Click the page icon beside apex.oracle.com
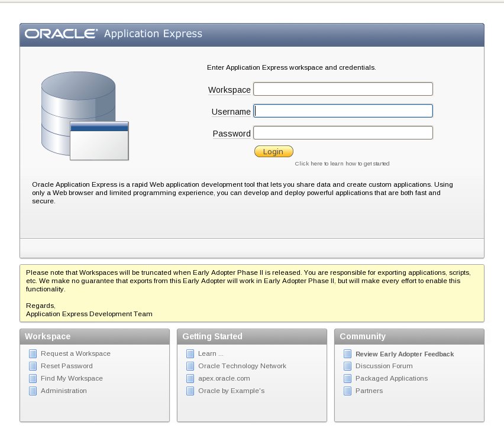 pyautogui.click(x=190, y=379)
